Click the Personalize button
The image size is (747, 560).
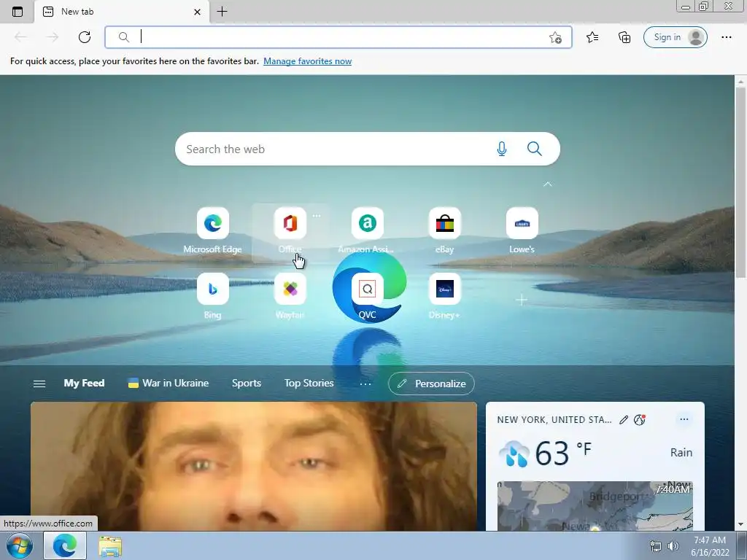pyautogui.click(x=431, y=384)
